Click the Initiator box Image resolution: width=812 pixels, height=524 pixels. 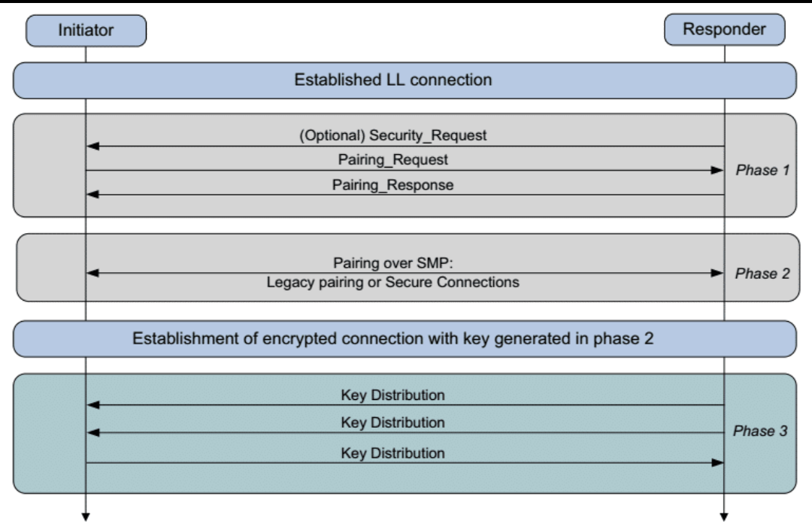[85, 32]
